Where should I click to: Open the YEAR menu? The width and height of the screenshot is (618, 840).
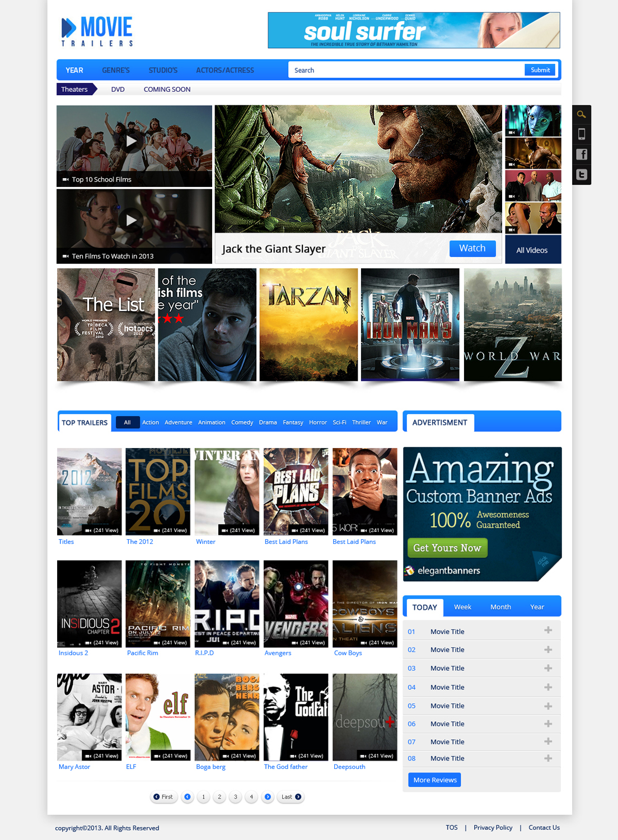(74, 70)
